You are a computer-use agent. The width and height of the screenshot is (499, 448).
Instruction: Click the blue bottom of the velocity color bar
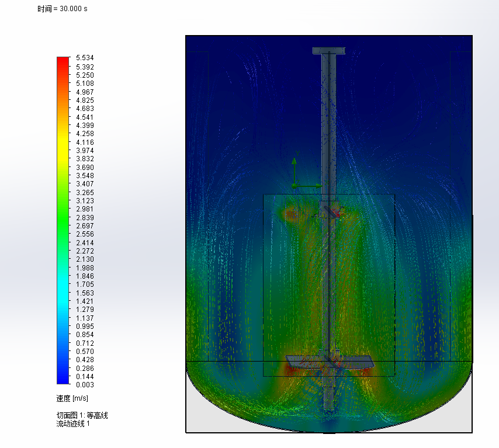tap(63, 380)
